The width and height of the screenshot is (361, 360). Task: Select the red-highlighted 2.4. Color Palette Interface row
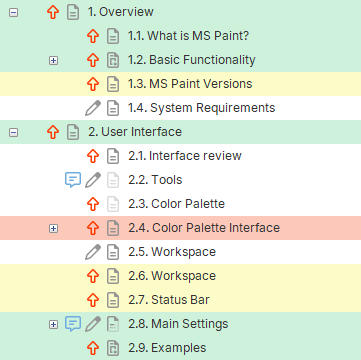click(x=180, y=228)
